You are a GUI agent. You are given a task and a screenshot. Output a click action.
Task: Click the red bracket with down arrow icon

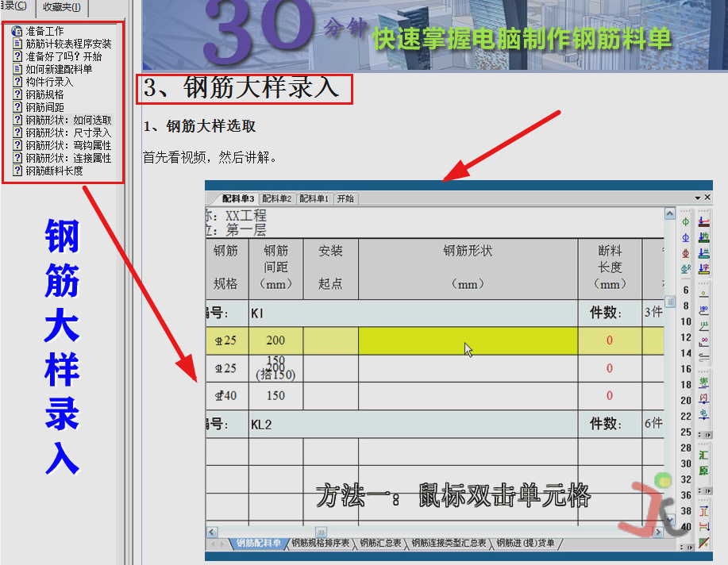click(x=704, y=527)
